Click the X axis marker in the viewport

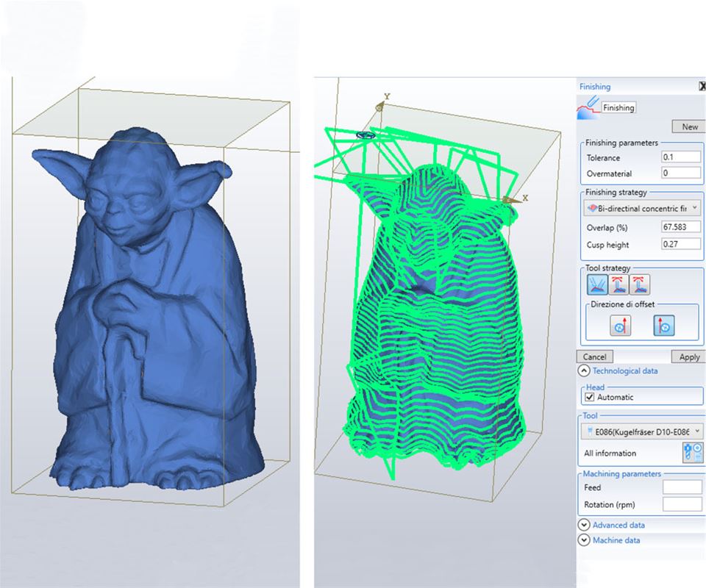pos(525,198)
